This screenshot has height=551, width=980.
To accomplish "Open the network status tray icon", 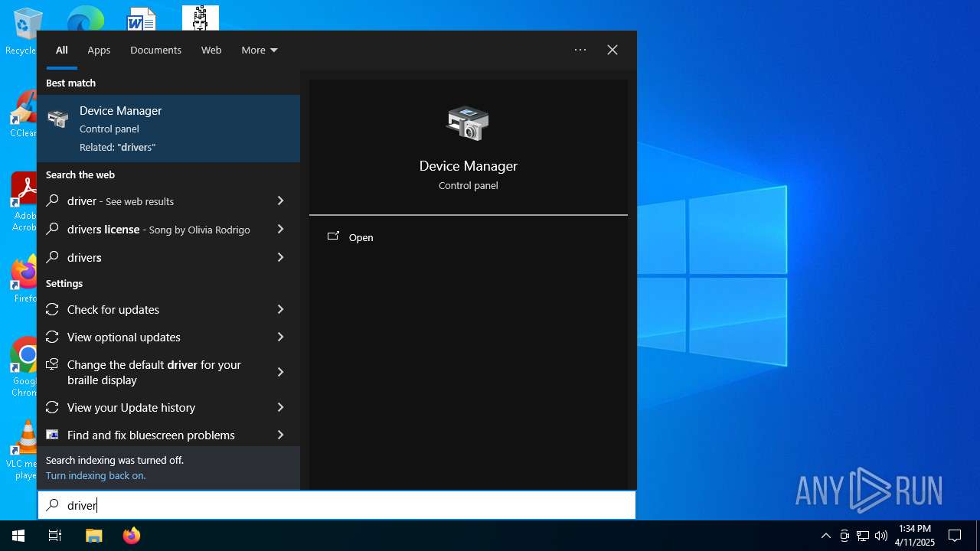I will tap(863, 536).
